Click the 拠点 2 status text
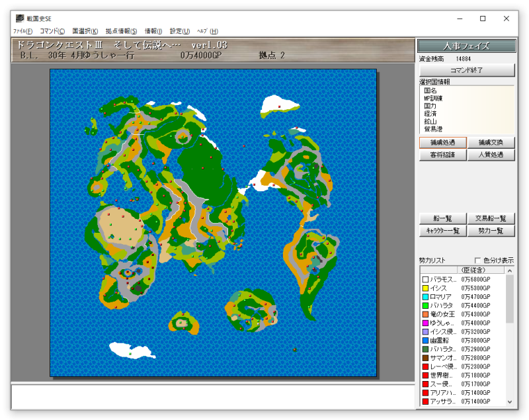 (x=272, y=56)
